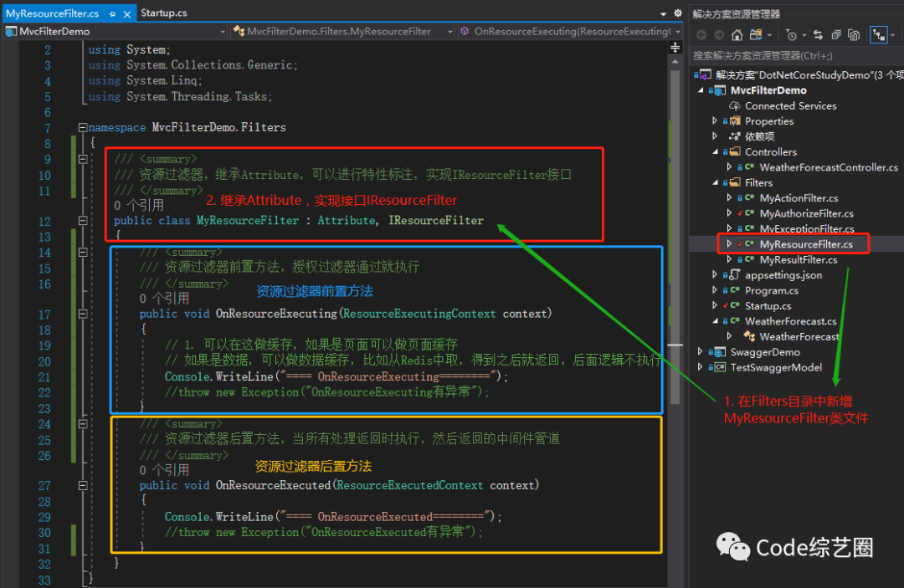
Task: Click the MyActionFilter.cs C# file icon
Action: pyautogui.click(x=749, y=197)
